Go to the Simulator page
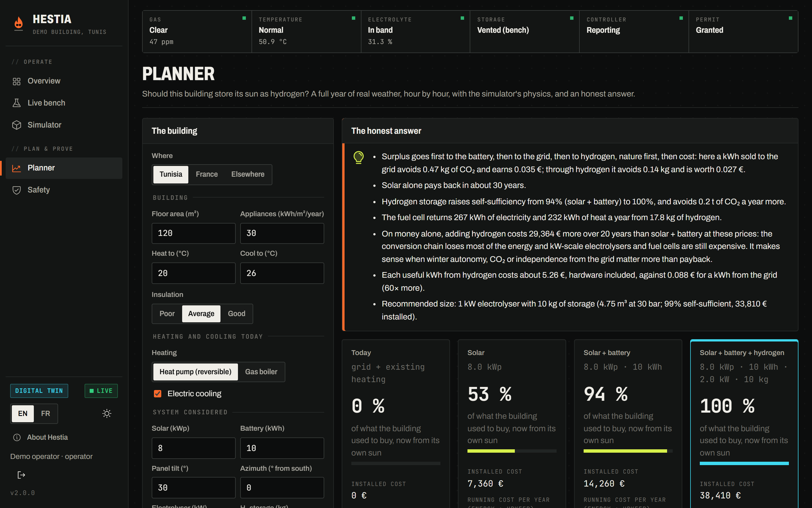 [x=64, y=125]
